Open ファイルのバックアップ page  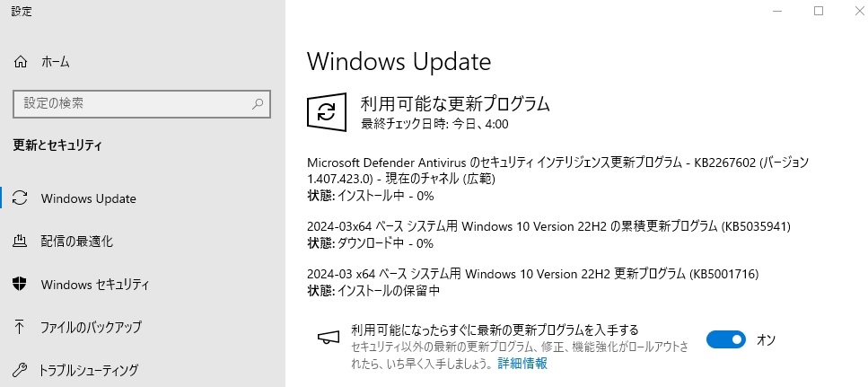coord(91,328)
